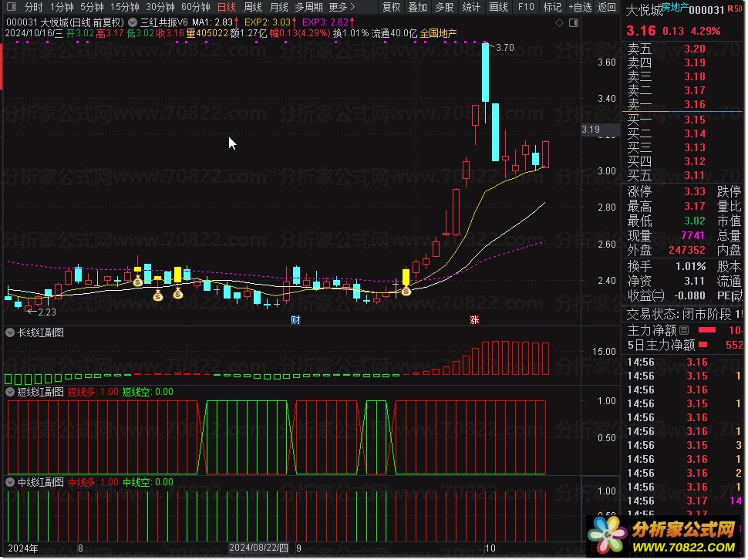Screen dimensions: 748x560
Task: Click the 2.23 low price label
Action: 47,312
